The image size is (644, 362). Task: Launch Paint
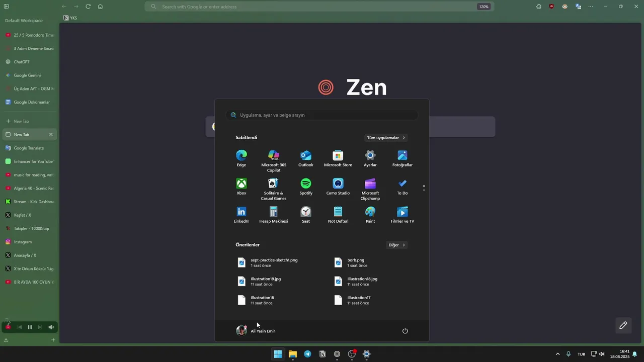click(370, 215)
